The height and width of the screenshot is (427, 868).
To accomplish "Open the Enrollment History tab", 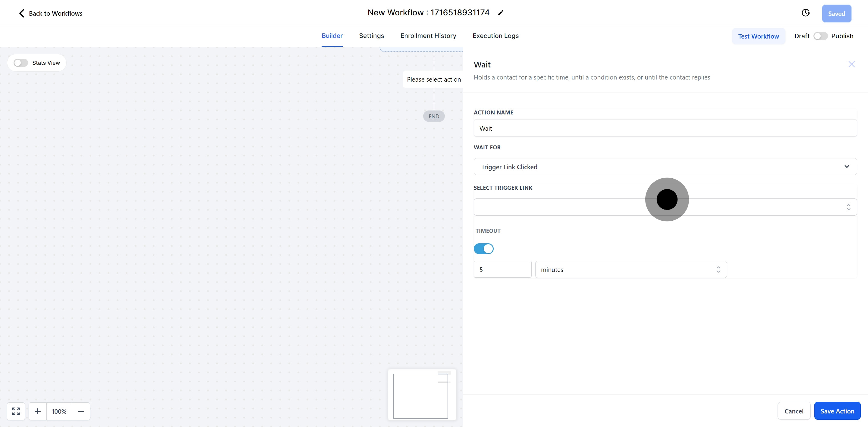I will pos(428,36).
